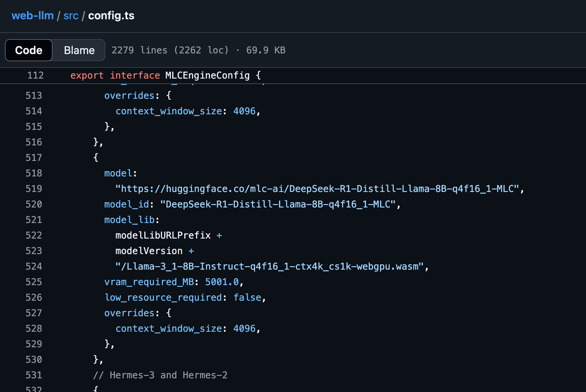Select line number 525
This screenshot has width=586, height=392.
click(34, 282)
